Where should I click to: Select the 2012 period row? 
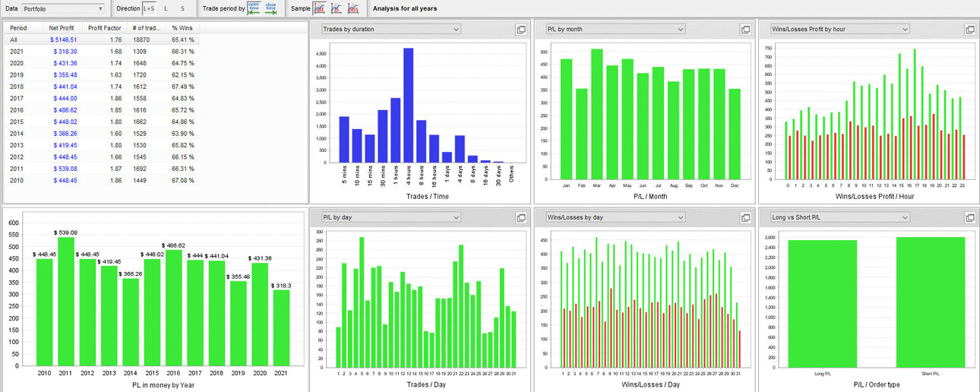pyautogui.click(x=103, y=156)
